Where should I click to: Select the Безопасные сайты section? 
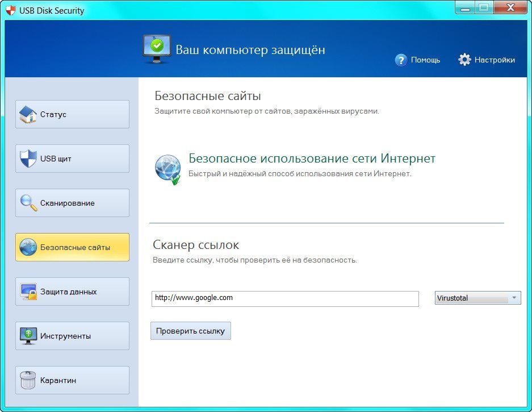tap(72, 247)
